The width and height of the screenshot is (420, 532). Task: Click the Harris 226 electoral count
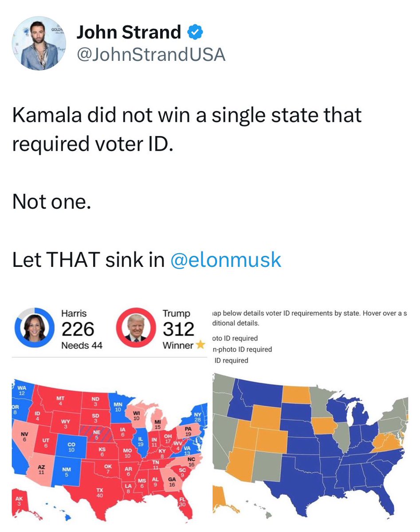click(x=78, y=329)
